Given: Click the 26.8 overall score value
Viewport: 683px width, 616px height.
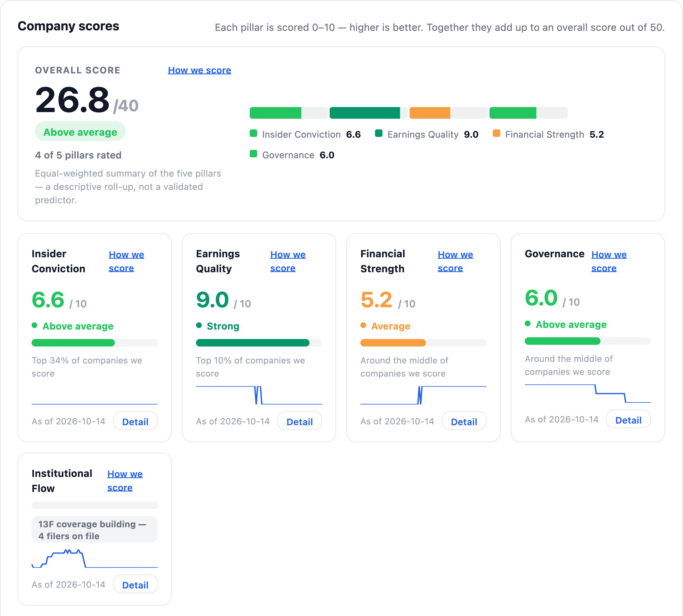Looking at the screenshot, I should click(72, 100).
